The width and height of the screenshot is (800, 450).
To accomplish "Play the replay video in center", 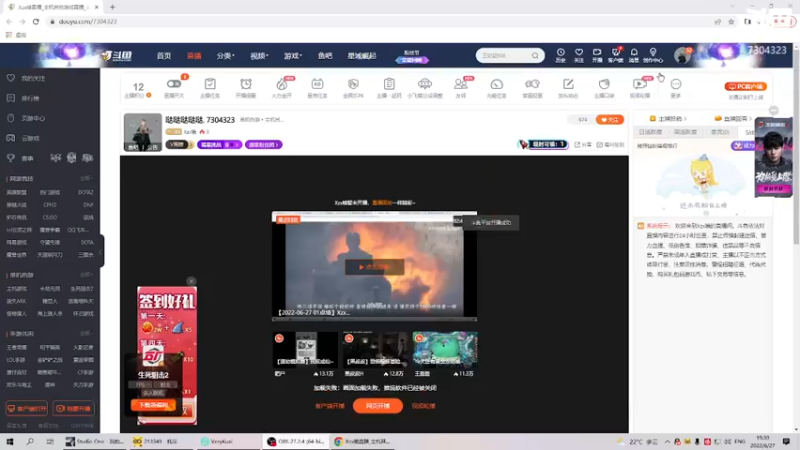I will (374, 267).
